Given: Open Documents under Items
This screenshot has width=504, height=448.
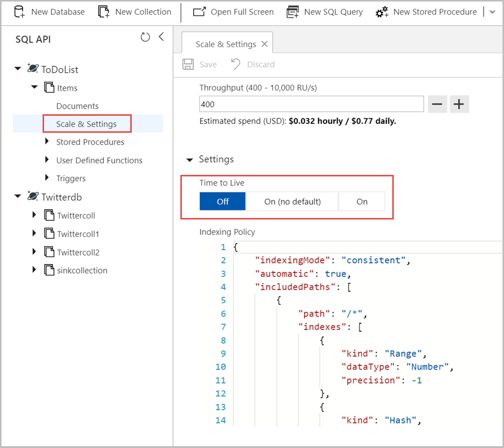Looking at the screenshot, I should coord(77,106).
